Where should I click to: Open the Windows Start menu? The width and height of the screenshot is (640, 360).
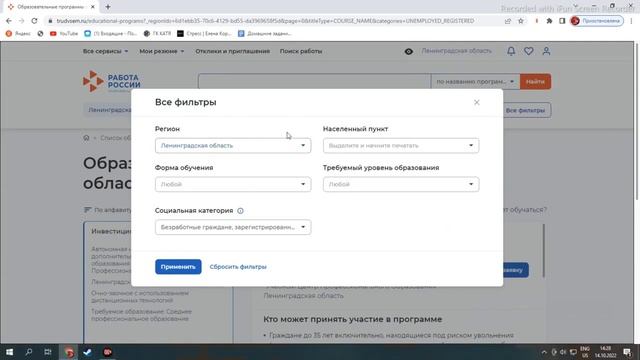tap(9, 352)
